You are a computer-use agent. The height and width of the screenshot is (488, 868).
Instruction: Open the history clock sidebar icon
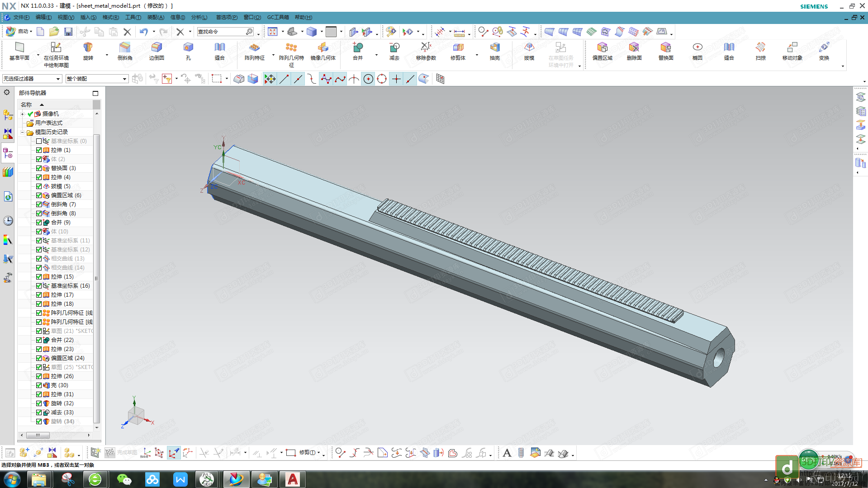[8, 221]
